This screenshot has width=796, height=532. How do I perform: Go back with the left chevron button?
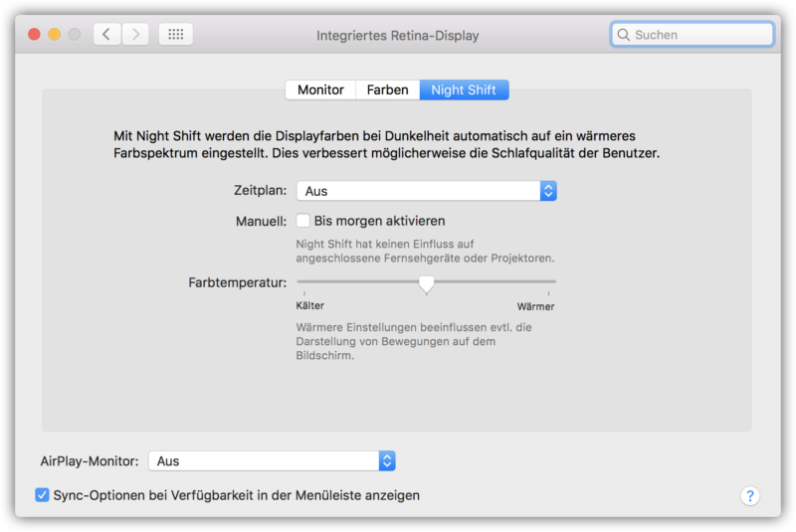point(106,34)
